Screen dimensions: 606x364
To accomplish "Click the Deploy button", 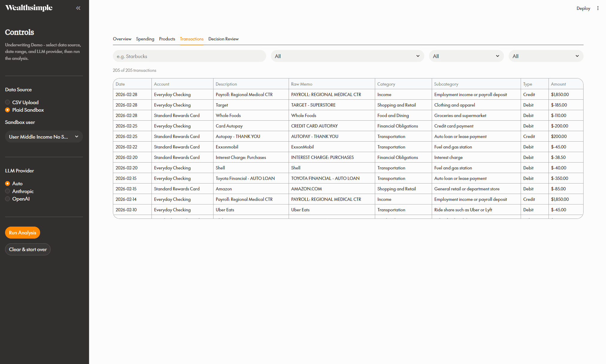I will (583, 8).
